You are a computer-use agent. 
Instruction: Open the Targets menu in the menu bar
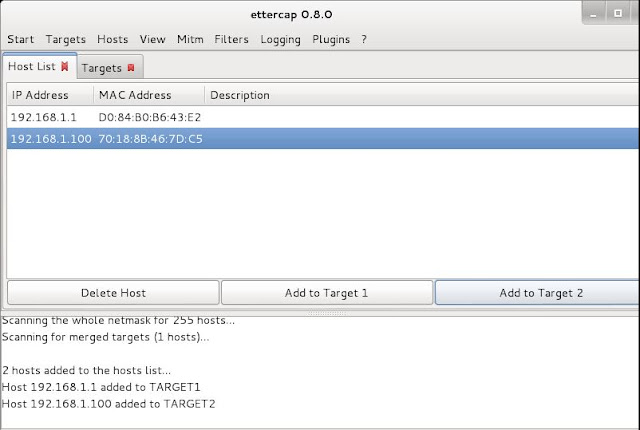(x=66, y=39)
